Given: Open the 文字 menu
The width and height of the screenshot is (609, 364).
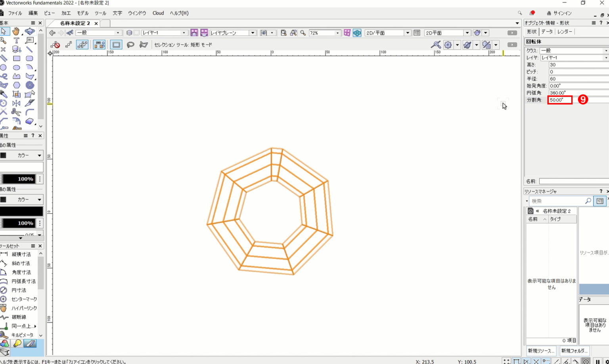Looking at the screenshot, I should tap(117, 13).
